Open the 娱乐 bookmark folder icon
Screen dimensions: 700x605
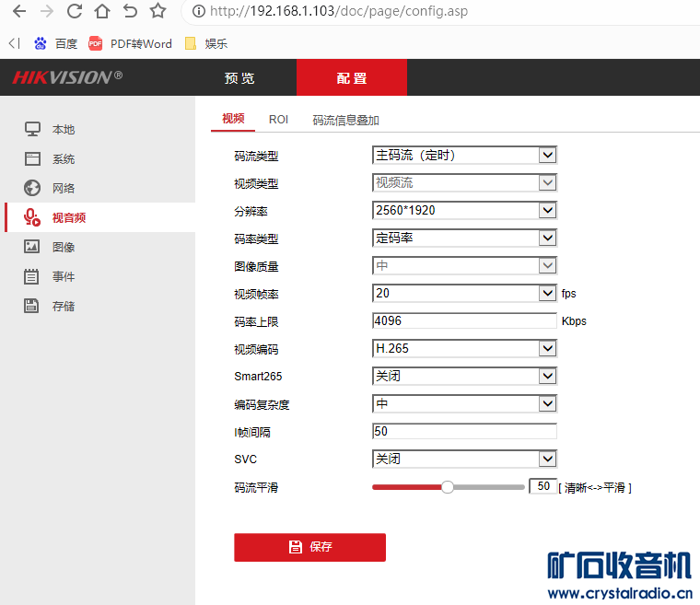coord(191,43)
